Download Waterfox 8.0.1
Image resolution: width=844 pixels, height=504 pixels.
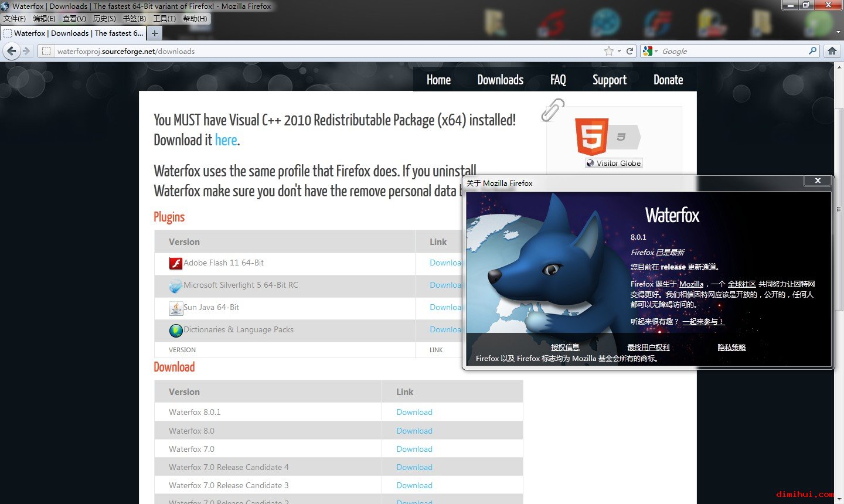414,413
